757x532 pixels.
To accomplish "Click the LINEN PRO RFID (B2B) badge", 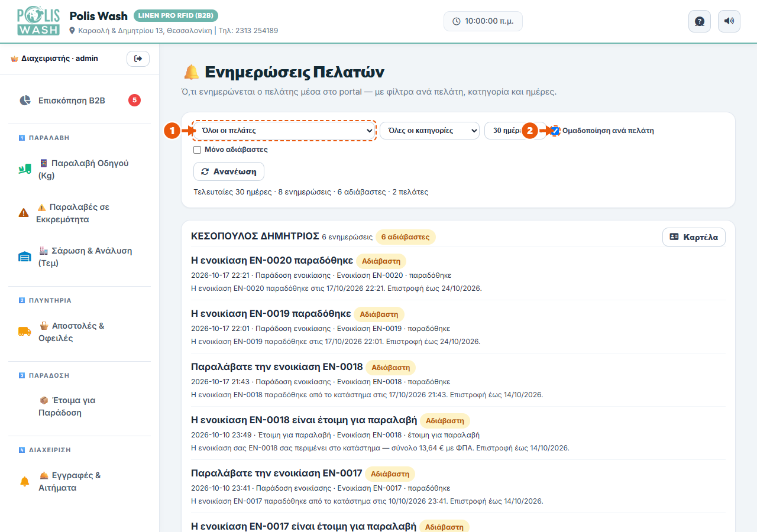I will click(x=176, y=15).
